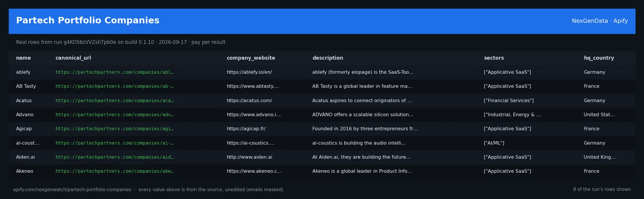The image size is (644, 199).
Task: Select the 'AB Tasty' name cell
Action: pyautogui.click(x=26, y=86)
